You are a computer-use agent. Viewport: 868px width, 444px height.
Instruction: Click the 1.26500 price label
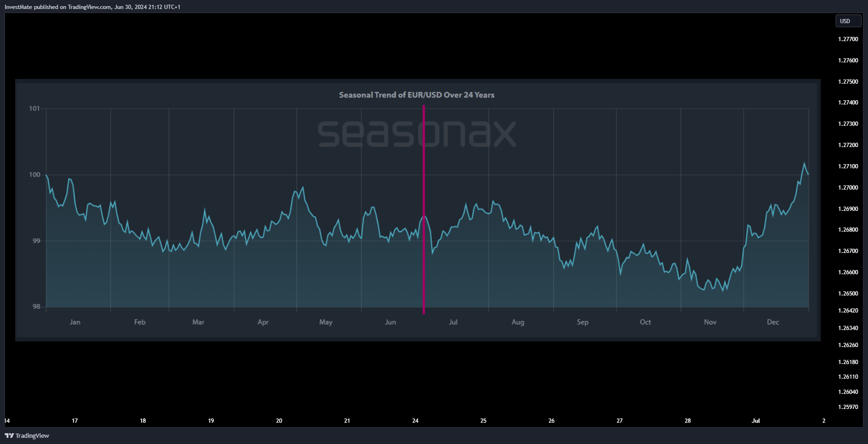(x=848, y=294)
